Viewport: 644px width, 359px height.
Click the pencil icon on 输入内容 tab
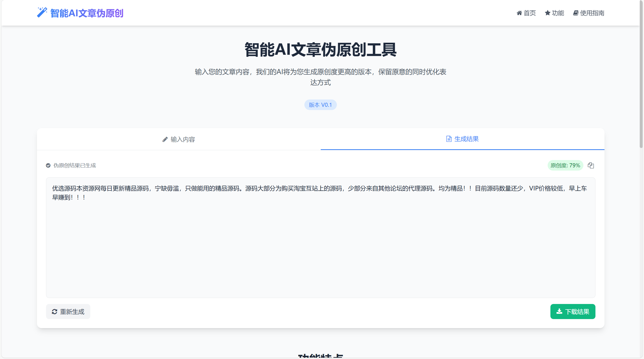tap(165, 139)
